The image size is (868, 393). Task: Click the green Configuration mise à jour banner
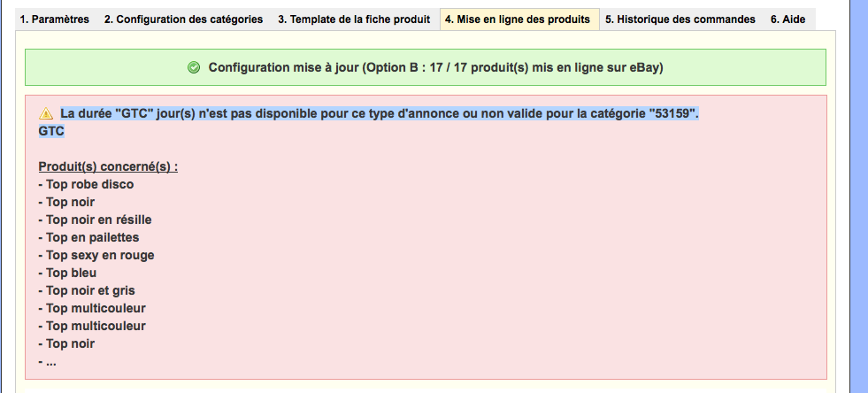[x=425, y=67]
